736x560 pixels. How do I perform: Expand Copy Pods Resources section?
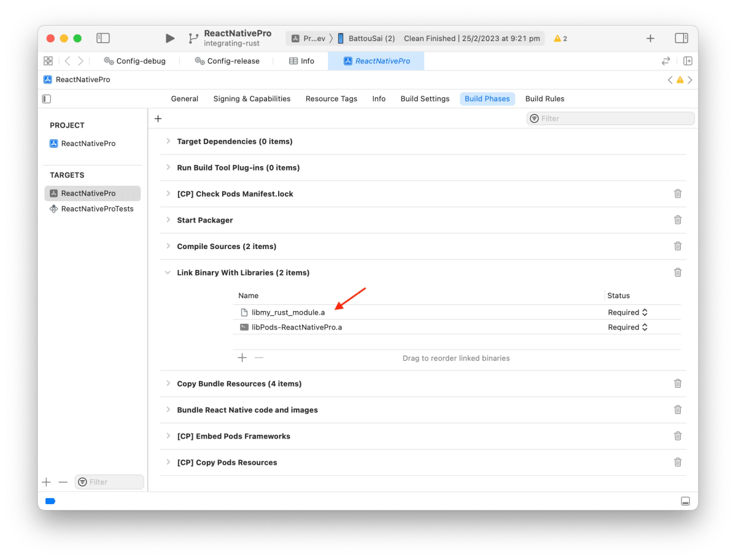coord(168,462)
